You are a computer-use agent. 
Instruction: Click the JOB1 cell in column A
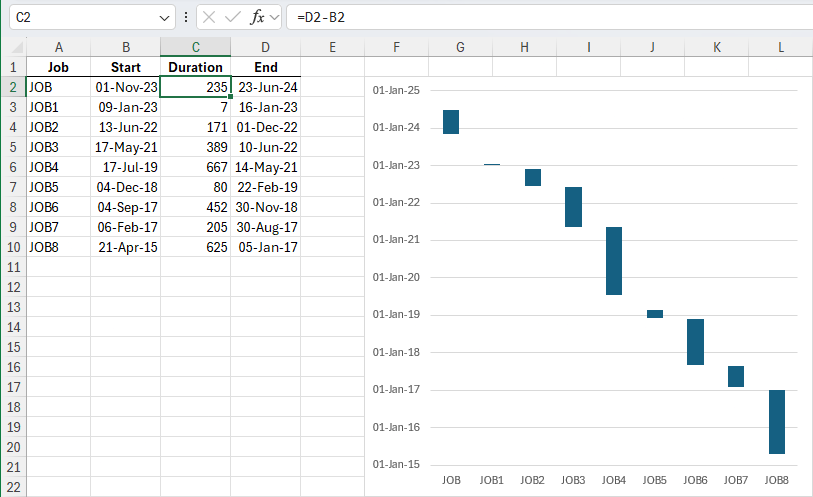(x=59, y=107)
